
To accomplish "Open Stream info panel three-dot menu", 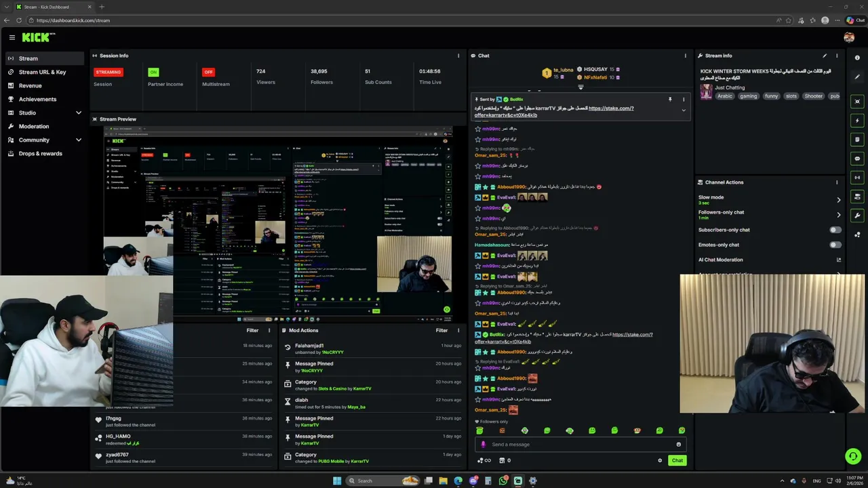I will 837,56.
